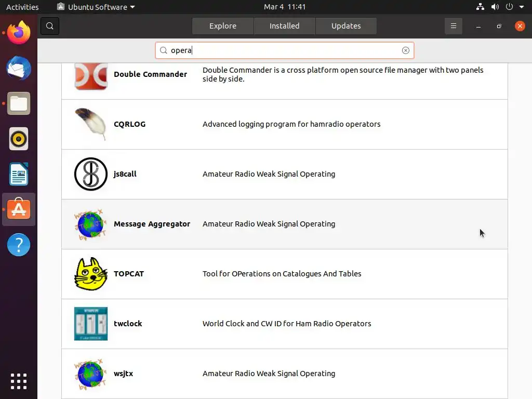Switch to the Explore tab
Screen dimensions: 532x399
pos(222,26)
